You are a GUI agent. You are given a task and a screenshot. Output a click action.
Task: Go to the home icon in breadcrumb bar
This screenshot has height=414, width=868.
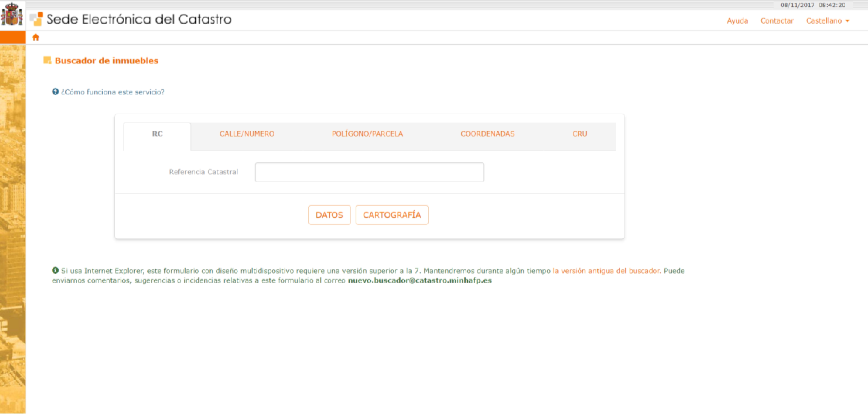(x=36, y=37)
